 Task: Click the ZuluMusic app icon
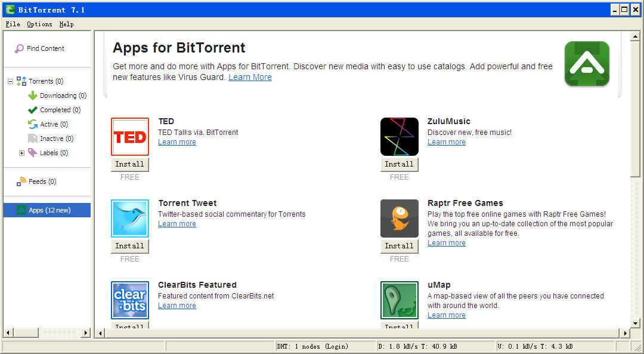[x=399, y=137]
